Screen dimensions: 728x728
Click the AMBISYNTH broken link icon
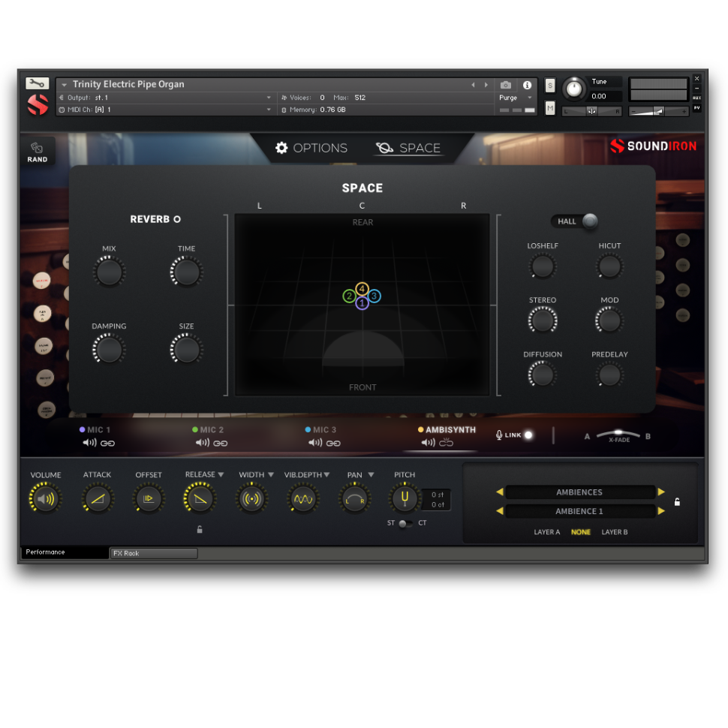pos(446,443)
